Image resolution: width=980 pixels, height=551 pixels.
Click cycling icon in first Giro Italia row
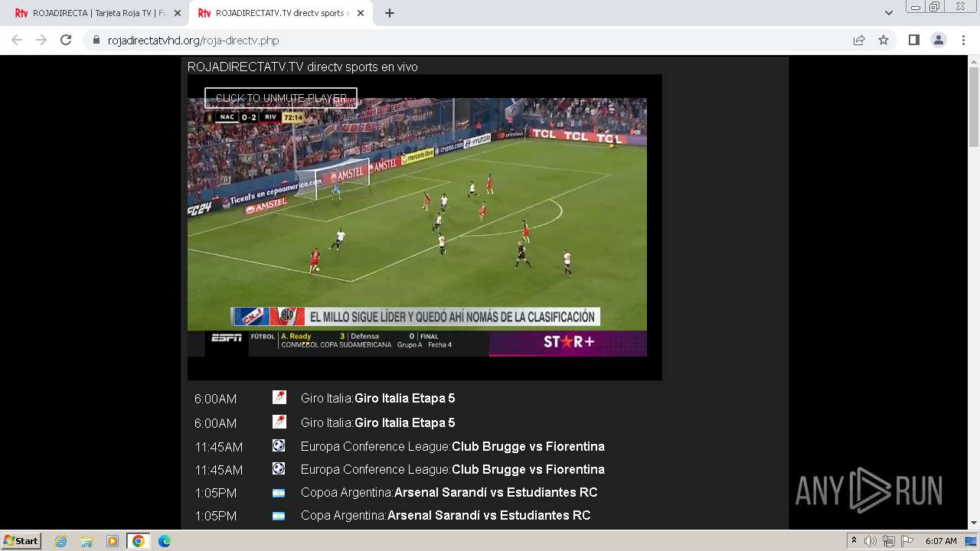point(279,397)
